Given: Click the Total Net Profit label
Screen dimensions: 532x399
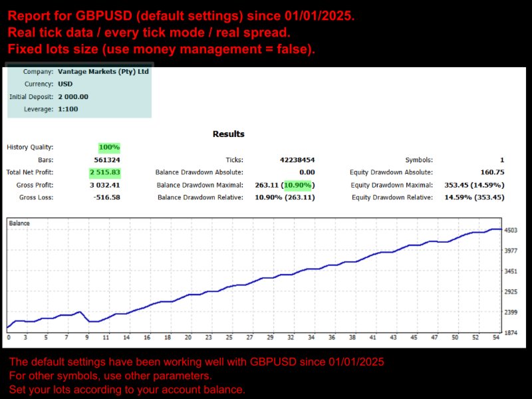Looking at the screenshot, I should [x=30, y=172].
